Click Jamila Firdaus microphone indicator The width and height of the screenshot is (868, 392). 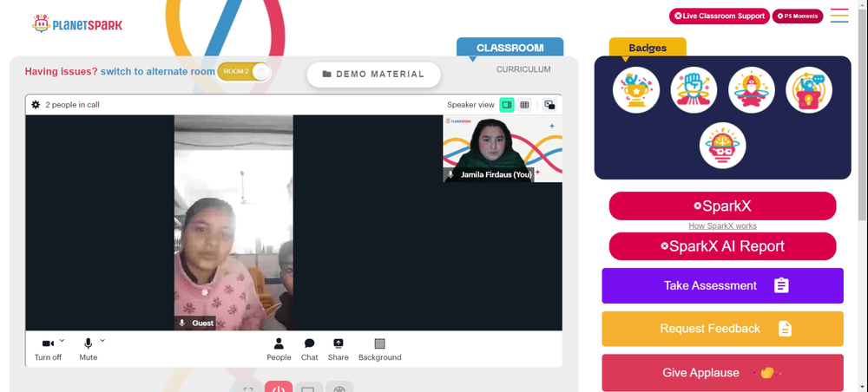coord(450,174)
